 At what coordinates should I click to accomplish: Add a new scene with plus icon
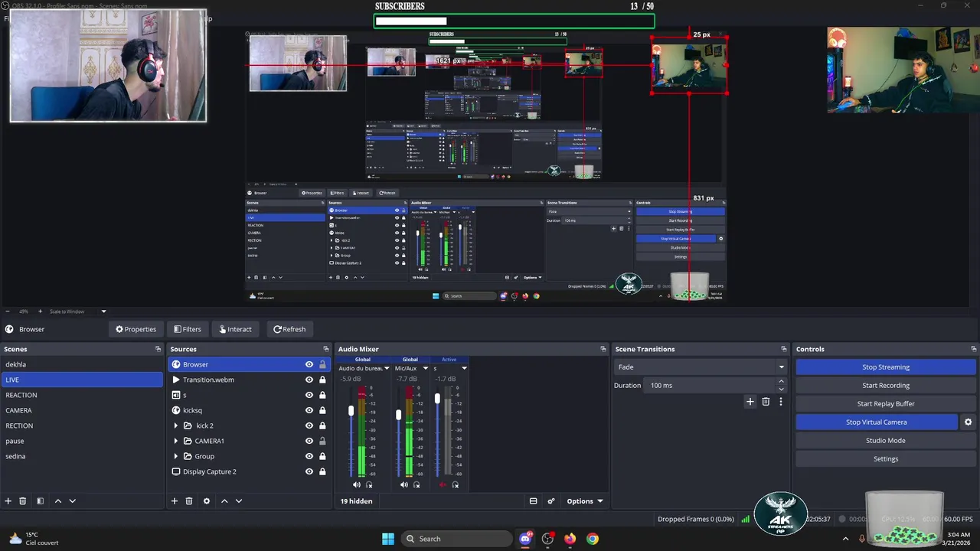(x=8, y=501)
